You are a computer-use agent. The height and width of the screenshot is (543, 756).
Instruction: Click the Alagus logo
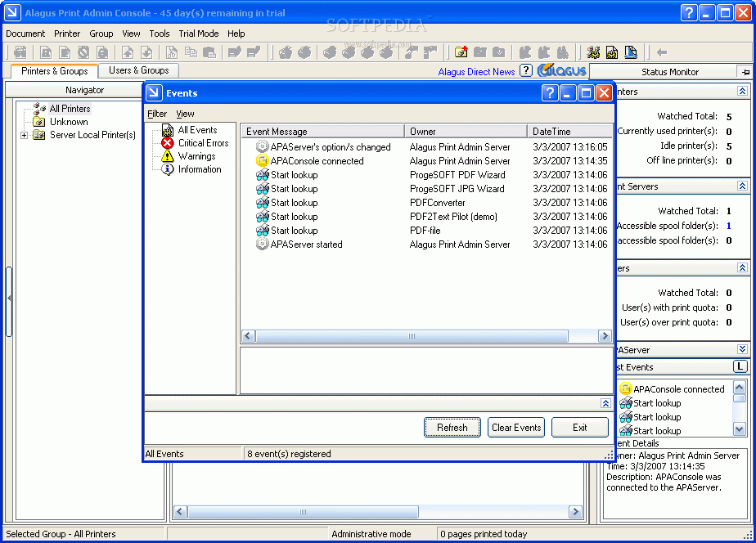[561, 71]
